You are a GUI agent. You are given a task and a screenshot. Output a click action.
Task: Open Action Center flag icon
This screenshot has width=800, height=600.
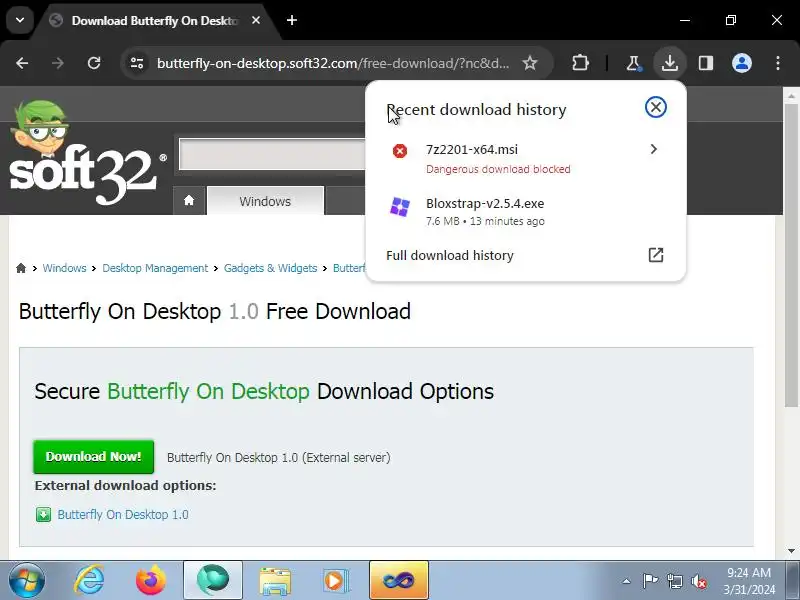[651, 581]
